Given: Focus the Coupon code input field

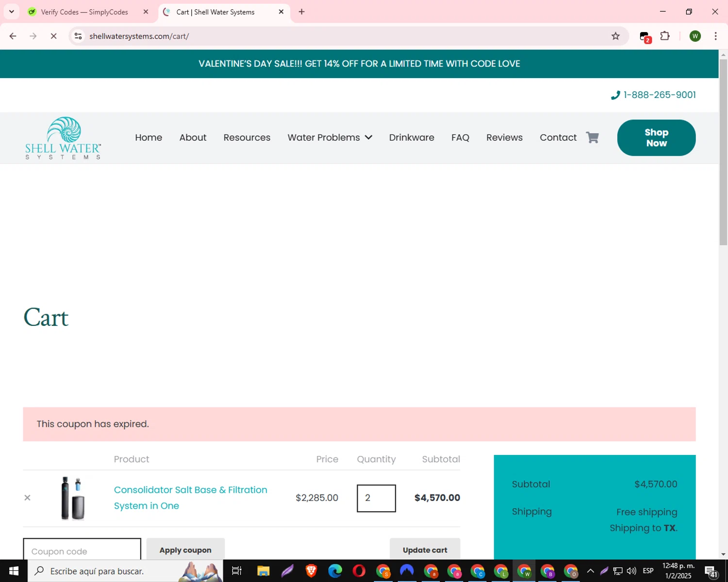Looking at the screenshot, I should click(x=82, y=549).
